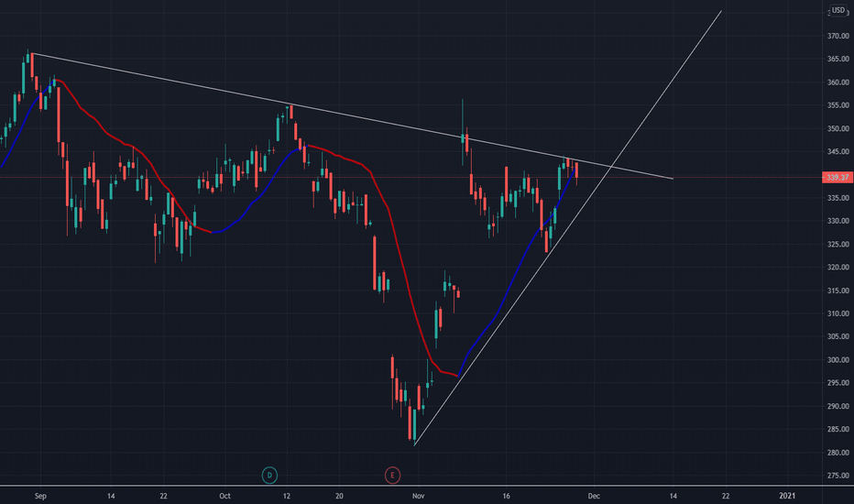Click the earnings "E" marker icon
854x504 pixels.
pyautogui.click(x=392, y=475)
